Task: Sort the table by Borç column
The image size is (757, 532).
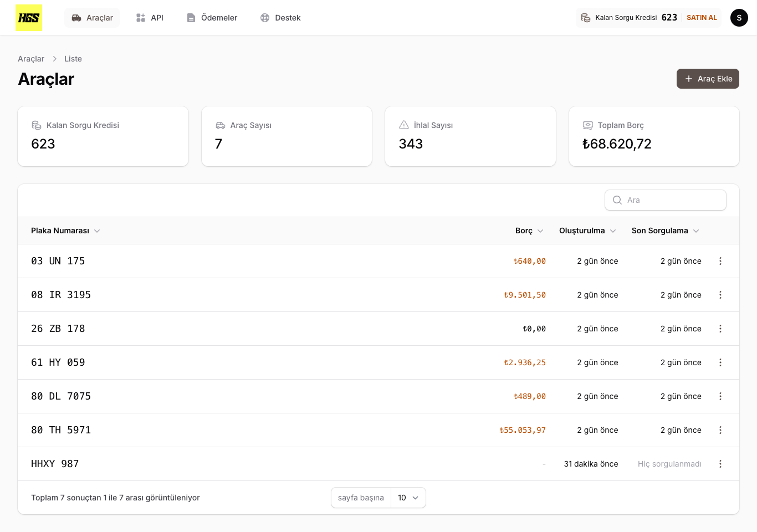Action: coord(529,231)
